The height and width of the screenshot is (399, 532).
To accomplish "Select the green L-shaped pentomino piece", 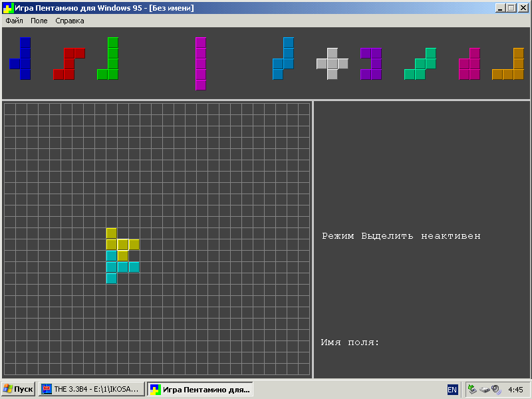I will click(x=112, y=63).
